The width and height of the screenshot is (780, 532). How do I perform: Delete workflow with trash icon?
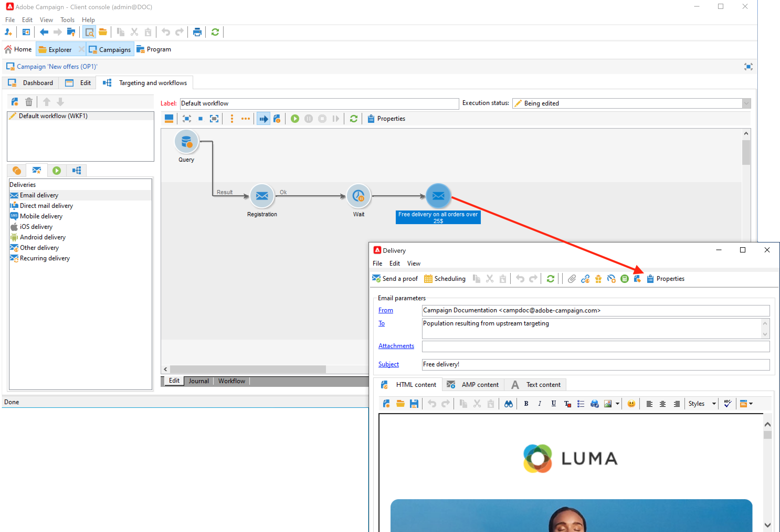point(29,102)
